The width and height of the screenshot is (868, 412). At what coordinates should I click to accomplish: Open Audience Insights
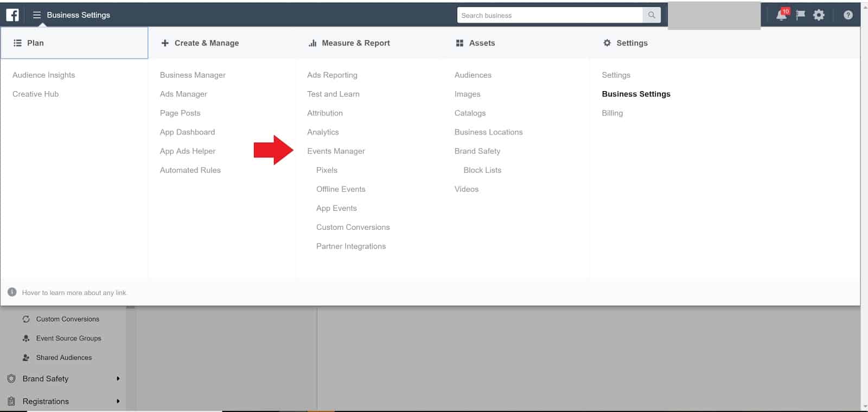(x=44, y=75)
